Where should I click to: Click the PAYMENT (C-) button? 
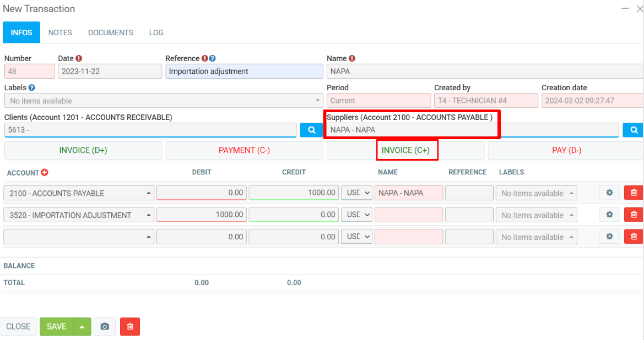(244, 150)
